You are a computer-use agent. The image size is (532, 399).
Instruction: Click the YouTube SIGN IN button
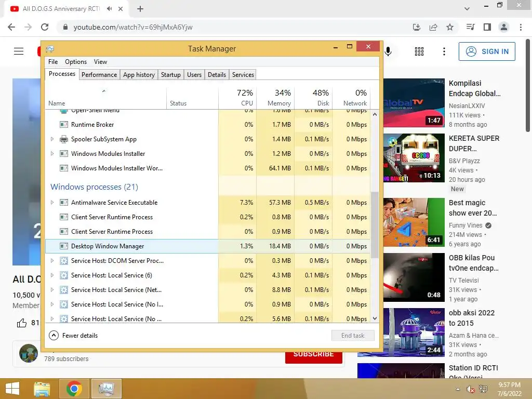pyautogui.click(x=487, y=51)
